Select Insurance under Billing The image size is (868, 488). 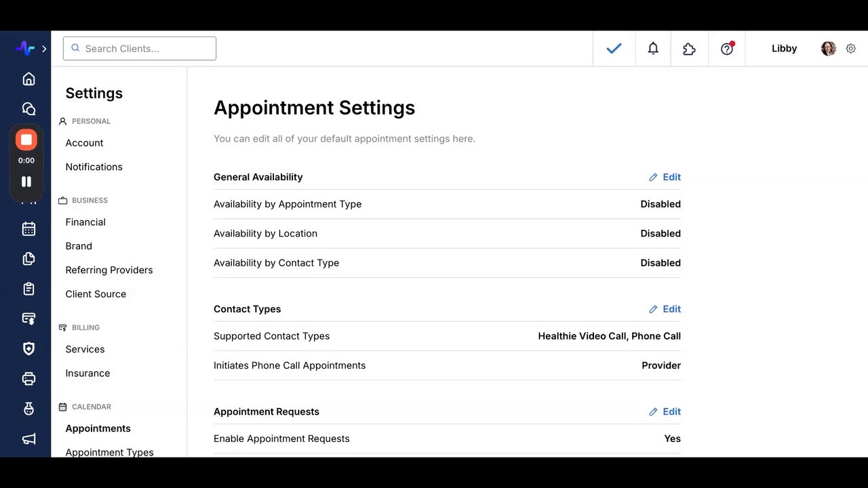[x=87, y=373]
